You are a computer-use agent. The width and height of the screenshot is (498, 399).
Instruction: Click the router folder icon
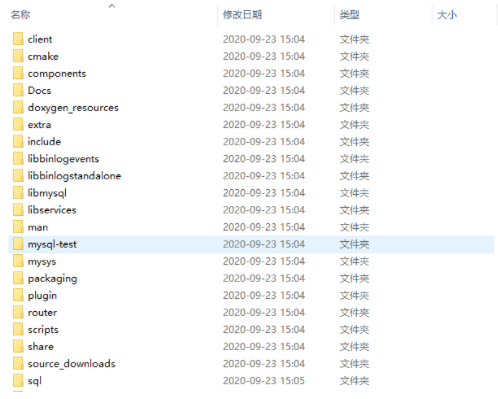click(x=18, y=312)
